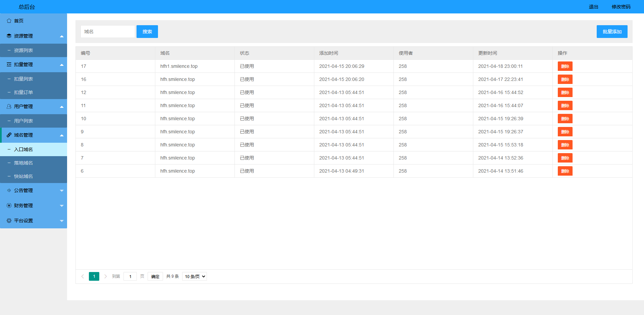Click the 确定 pagination confirm button
Viewport: 644px width, 315px height.
[155, 276]
